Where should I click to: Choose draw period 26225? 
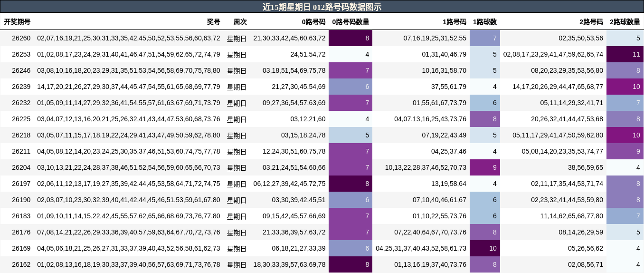(x=21, y=119)
